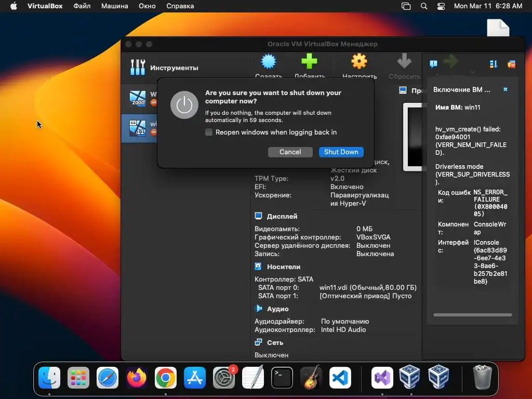
Task: Click the notification panel horizontal scrollbar
Action: (473, 315)
